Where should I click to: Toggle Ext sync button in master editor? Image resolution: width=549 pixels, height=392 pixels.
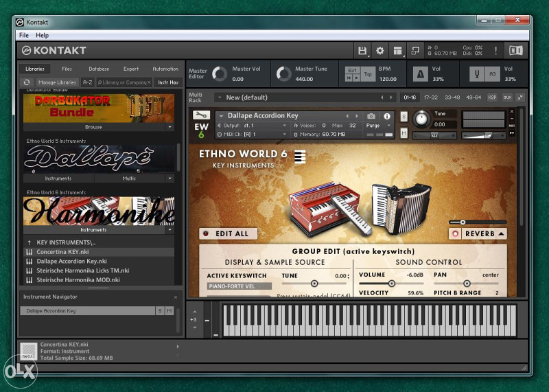(352, 70)
